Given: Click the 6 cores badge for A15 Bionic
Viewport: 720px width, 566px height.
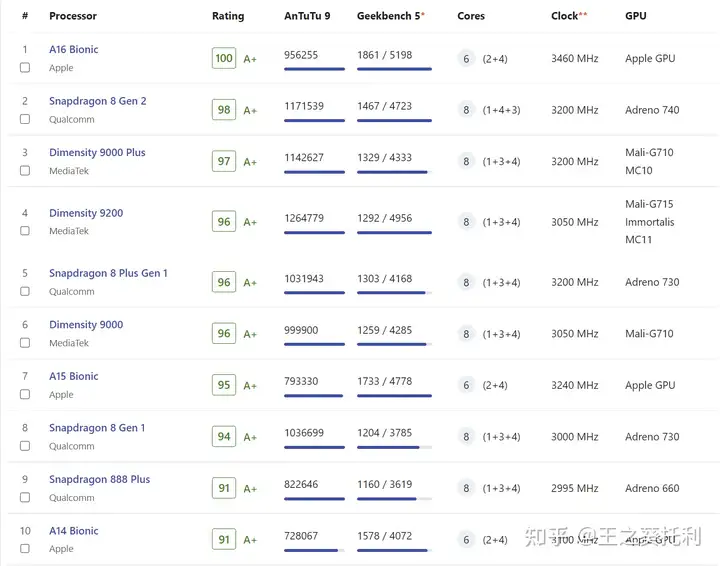Looking at the screenshot, I should click(466, 385).
